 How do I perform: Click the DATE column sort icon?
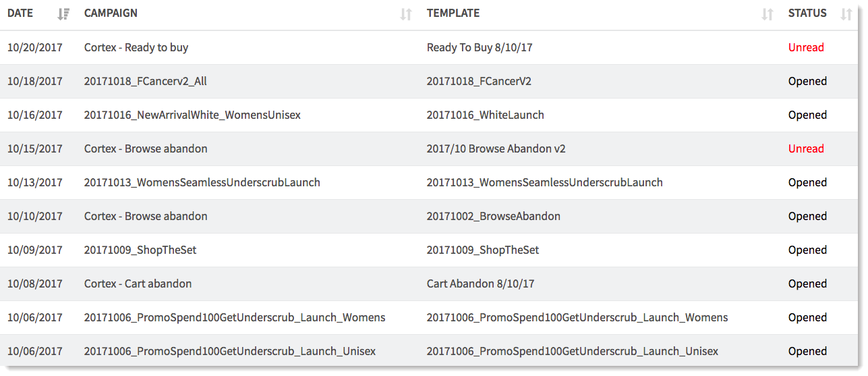click(63, 14)
